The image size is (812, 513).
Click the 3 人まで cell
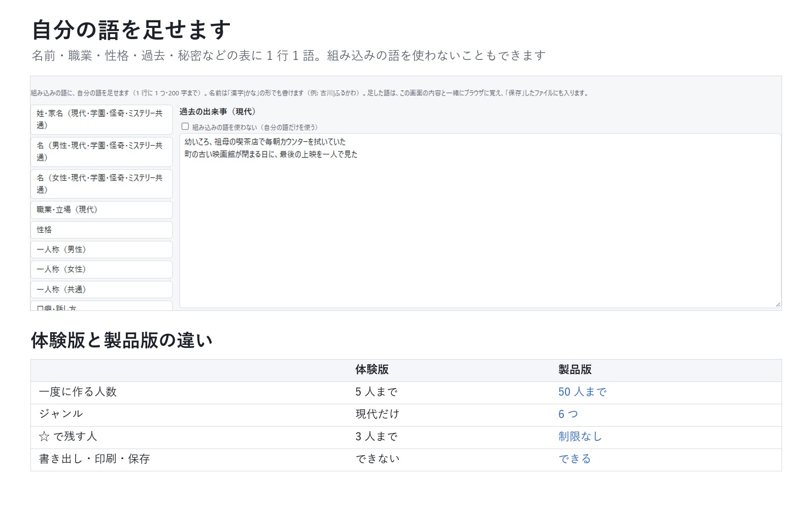click(x=377, y=437)
